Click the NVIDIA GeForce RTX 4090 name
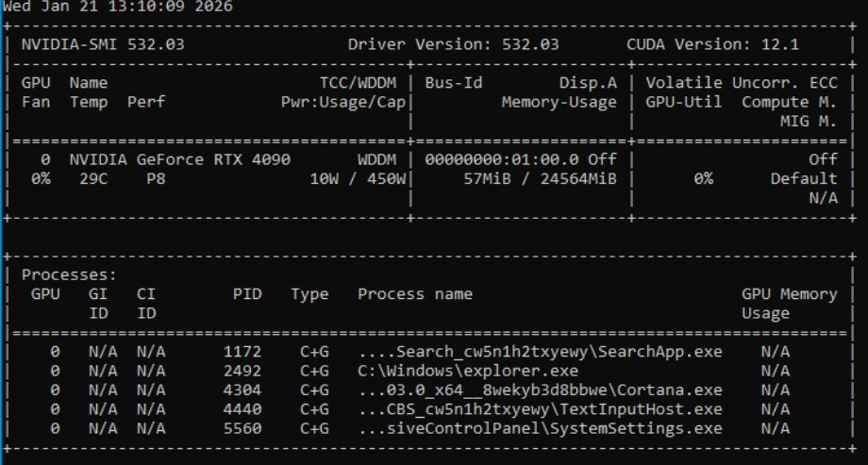 [179, 160]
